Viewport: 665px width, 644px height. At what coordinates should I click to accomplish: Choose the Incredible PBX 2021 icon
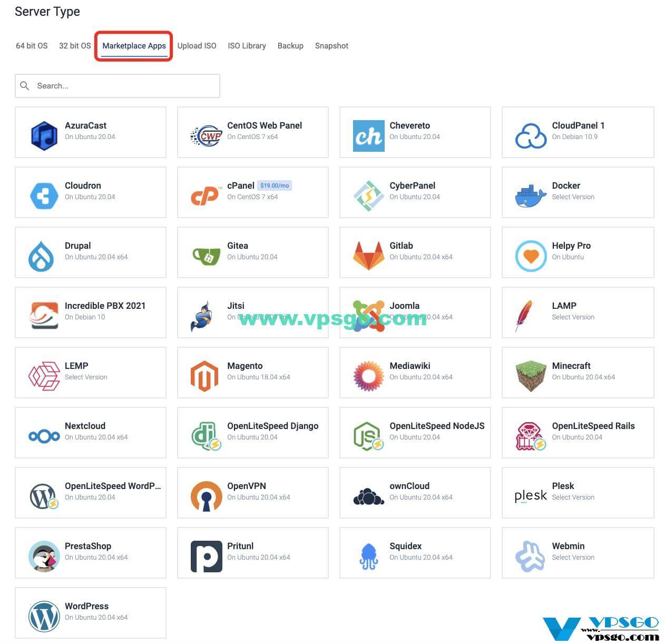[44, 316]
